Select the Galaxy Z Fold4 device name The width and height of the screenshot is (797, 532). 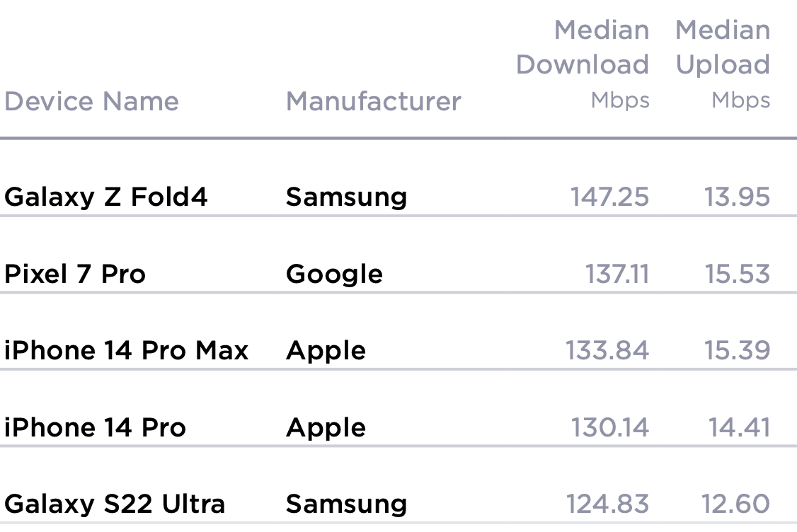click(x=106, y=197)
